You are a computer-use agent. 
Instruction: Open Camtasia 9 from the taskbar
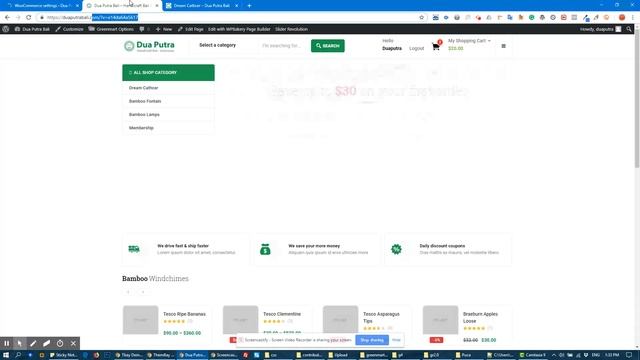533,355
